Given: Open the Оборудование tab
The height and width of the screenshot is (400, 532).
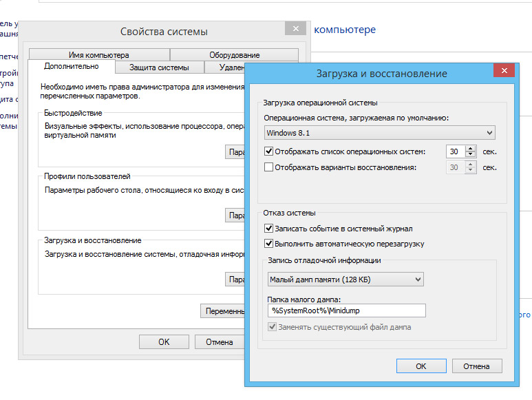Looking at the screenshot, I should [234, 55].
